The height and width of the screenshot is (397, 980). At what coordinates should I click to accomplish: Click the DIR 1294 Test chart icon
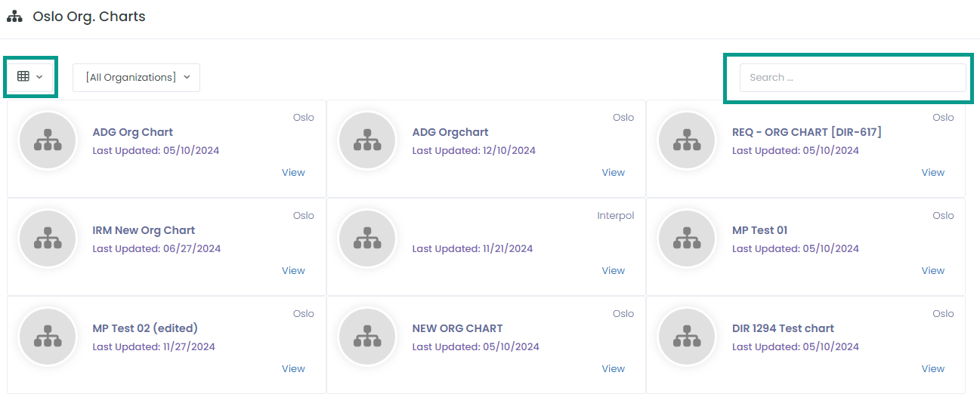[687, 337]
